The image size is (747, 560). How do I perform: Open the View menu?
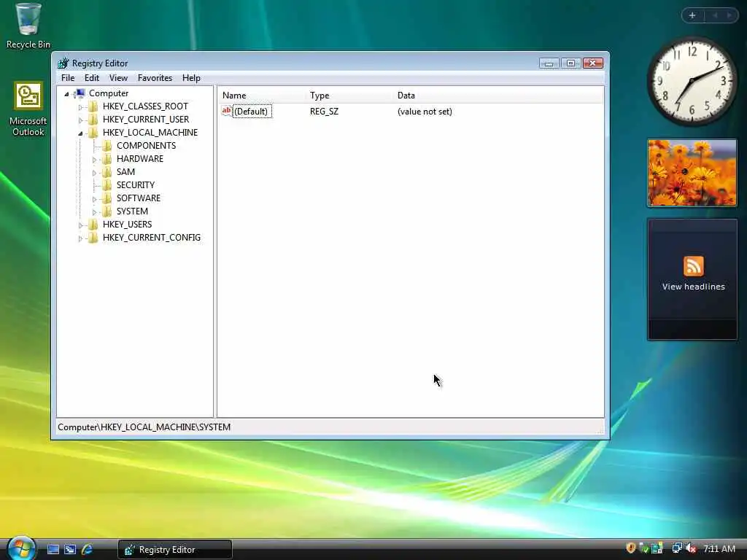coord(118,77)
